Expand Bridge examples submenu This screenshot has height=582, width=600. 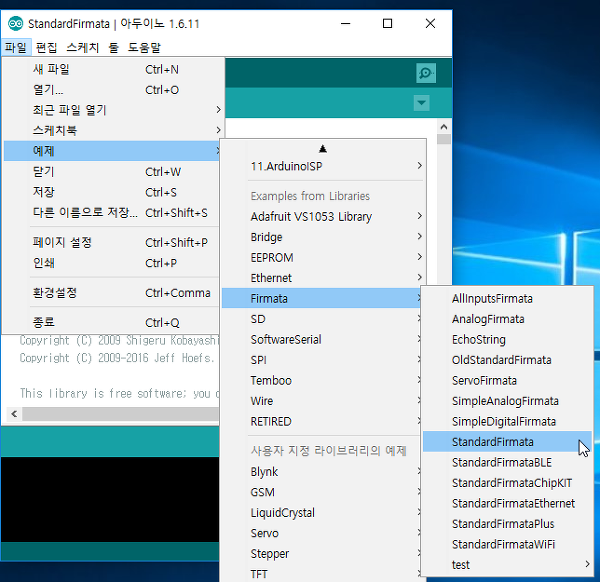click(x=323, y=237)
